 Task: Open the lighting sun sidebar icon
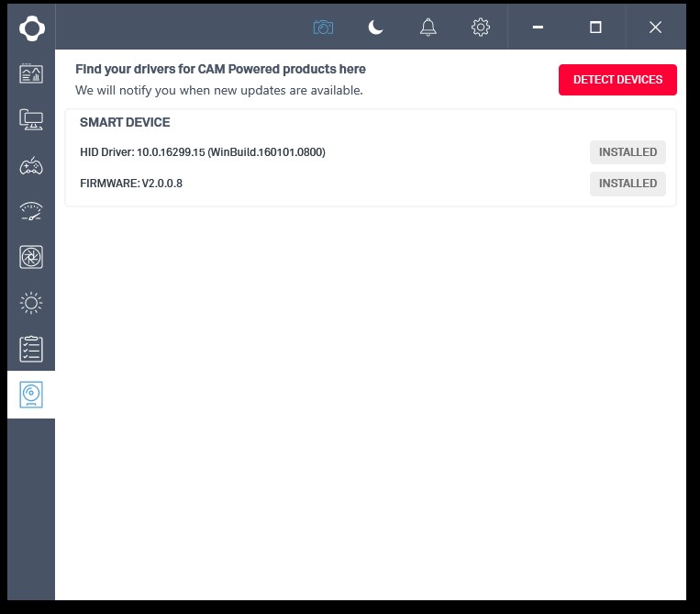point(31,303)
